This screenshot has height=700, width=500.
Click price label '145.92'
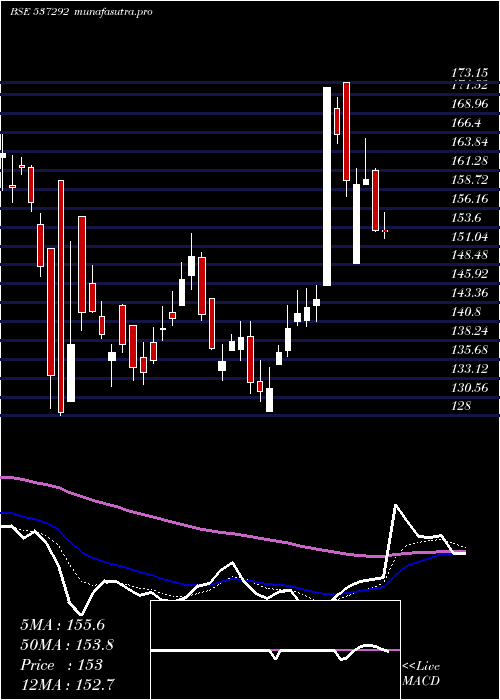point(470,275)
